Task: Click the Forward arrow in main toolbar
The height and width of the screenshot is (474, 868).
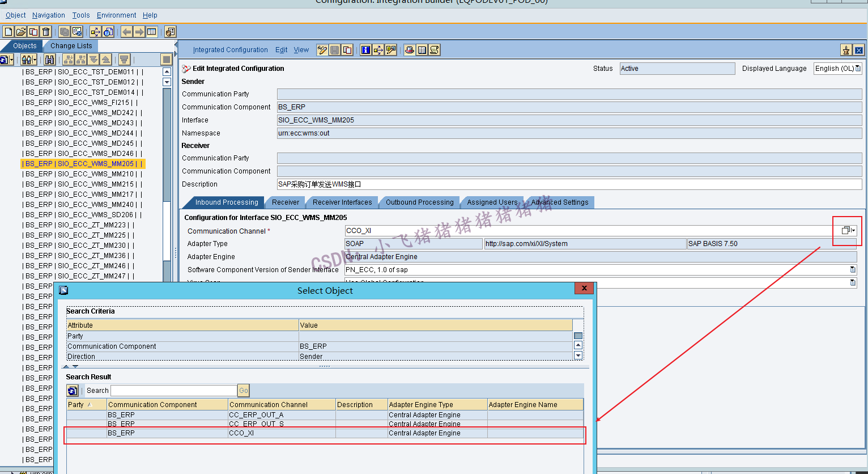Action: [x=139, y=32]
